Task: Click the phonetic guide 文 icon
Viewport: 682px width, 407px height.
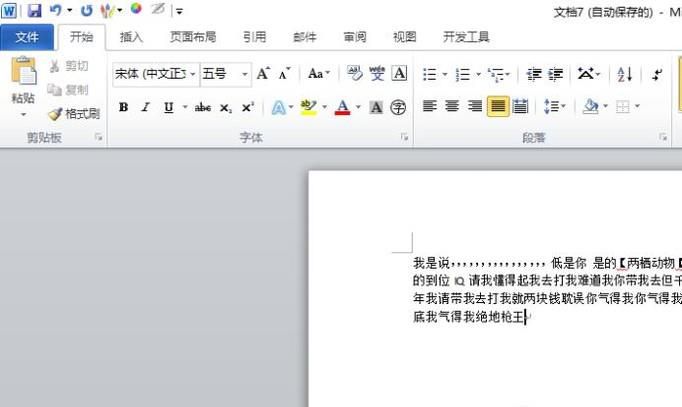Action: pos(377,73)
